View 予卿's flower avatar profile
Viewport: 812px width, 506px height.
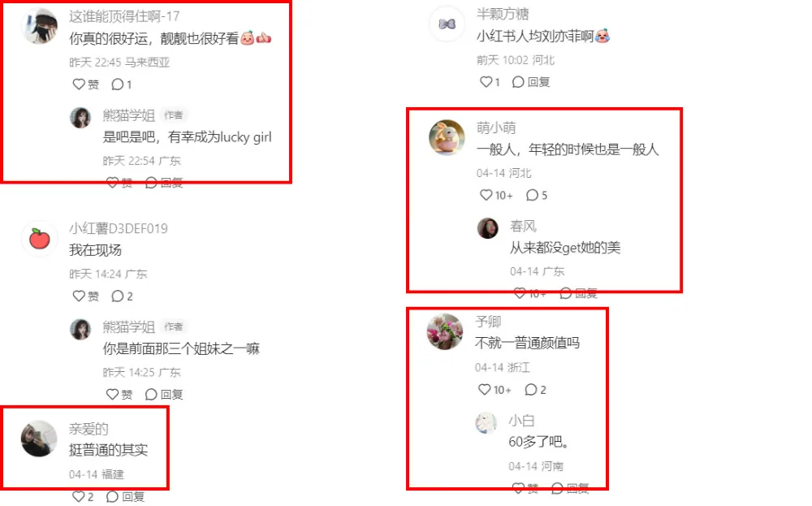pyautogui.click(x=445, y=332)
